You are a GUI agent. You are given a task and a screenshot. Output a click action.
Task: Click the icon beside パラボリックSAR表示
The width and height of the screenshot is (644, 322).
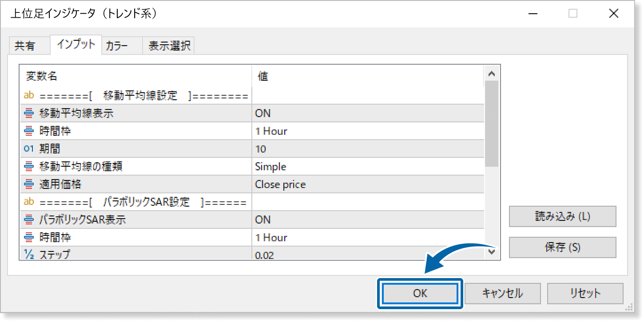pos(29,220)
